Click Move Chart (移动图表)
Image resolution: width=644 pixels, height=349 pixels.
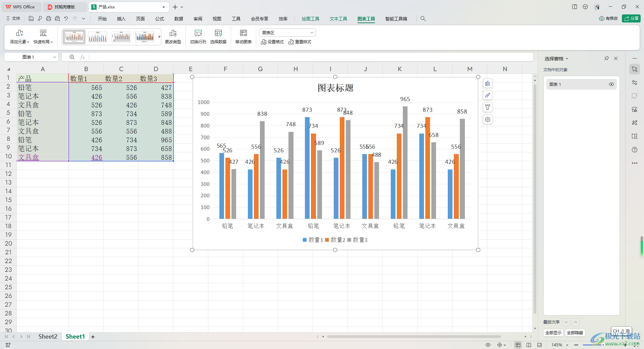point(244,37)
